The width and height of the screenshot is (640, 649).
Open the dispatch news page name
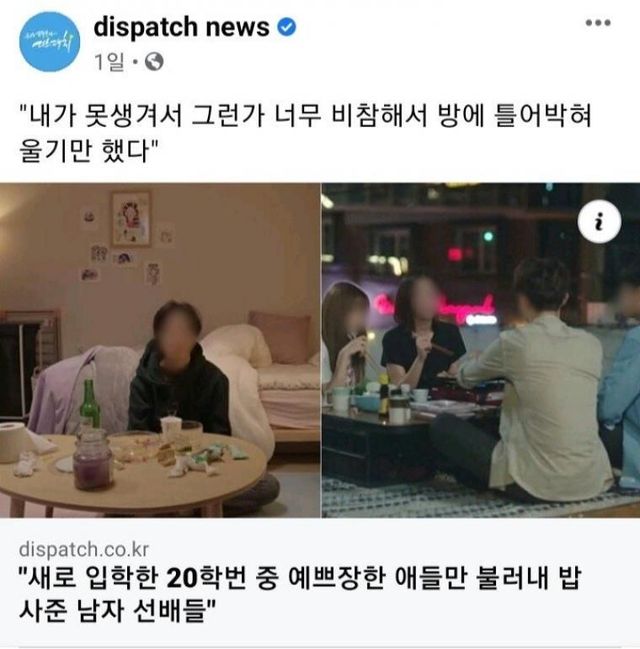181,27
